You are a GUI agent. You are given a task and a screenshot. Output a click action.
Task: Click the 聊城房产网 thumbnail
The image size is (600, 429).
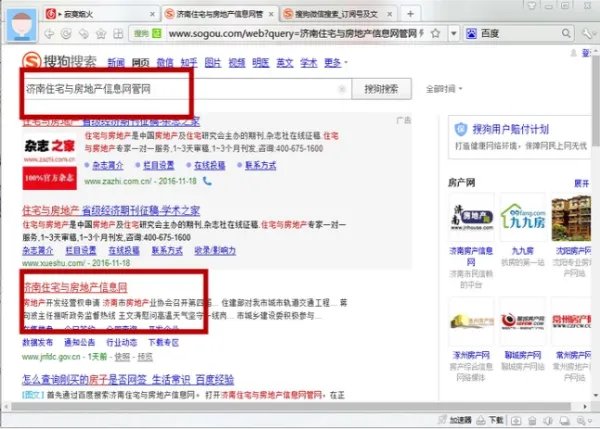pyautogui.click(x=523, y=321)
